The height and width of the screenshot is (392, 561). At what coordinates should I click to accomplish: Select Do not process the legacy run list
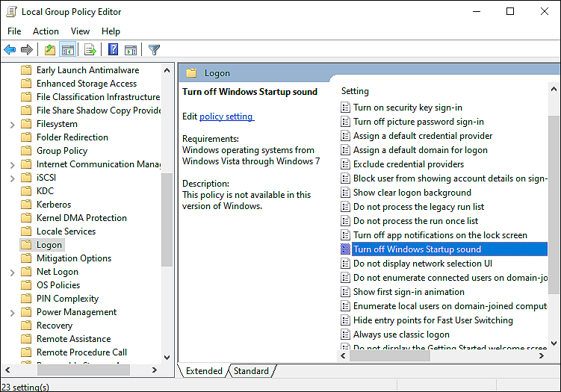418,207
